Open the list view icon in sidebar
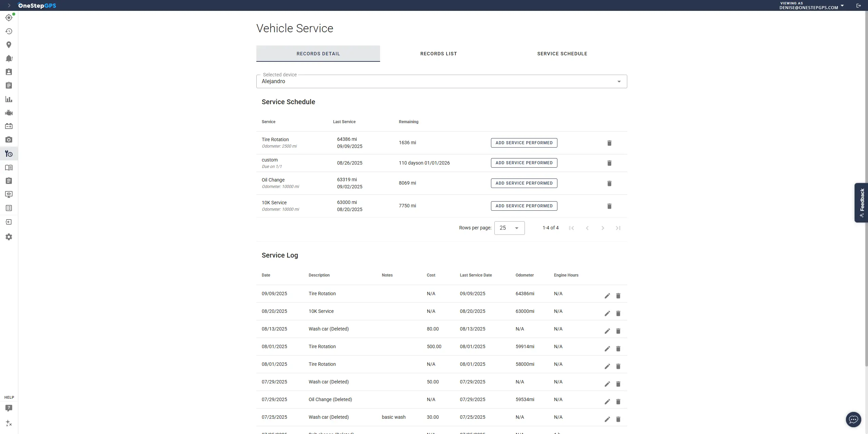Image resolution: width=868 pixels, height=434 pixels. (9, 208)
